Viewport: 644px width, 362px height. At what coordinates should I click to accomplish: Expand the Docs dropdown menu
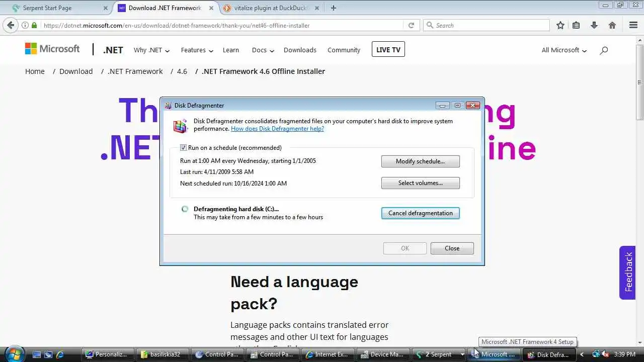tap(263, 50)
